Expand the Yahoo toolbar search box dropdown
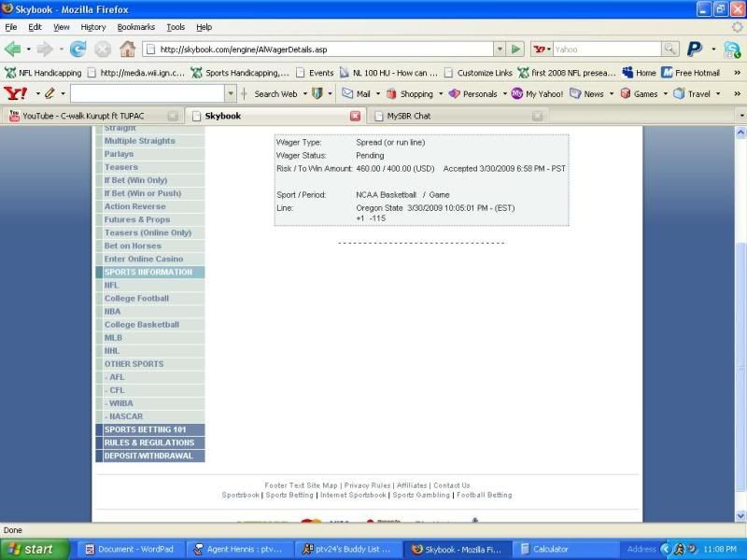This screenshot has width=747, height=560. 231,93
